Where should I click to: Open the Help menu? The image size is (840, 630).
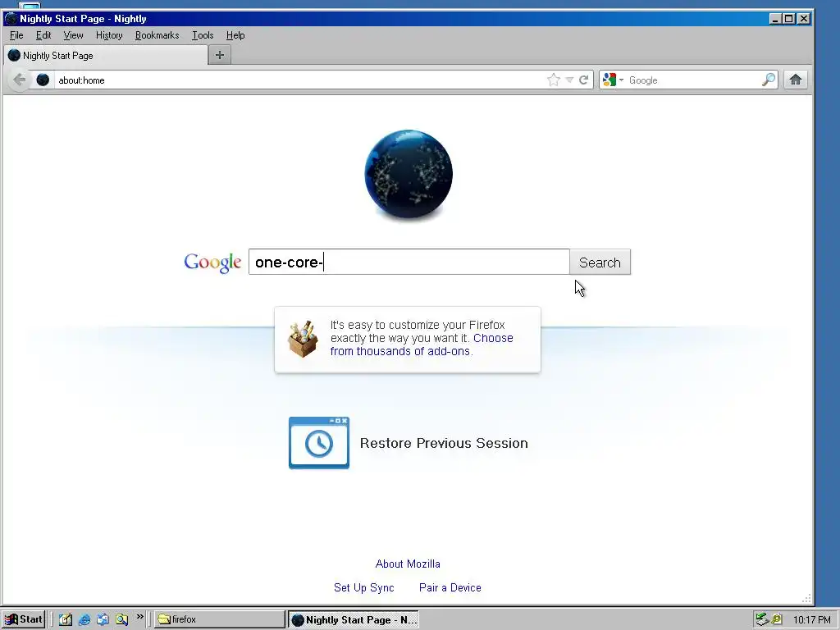pos(235,35)
